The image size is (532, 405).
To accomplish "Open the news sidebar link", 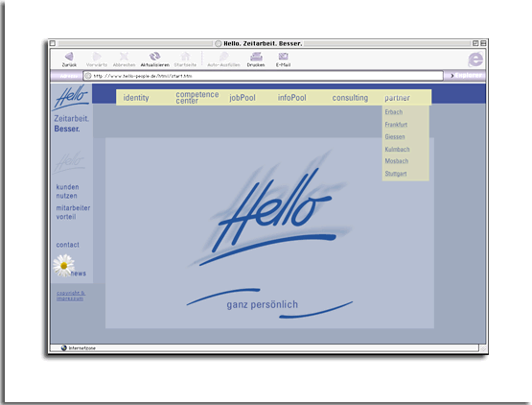I will click(79, 274).
